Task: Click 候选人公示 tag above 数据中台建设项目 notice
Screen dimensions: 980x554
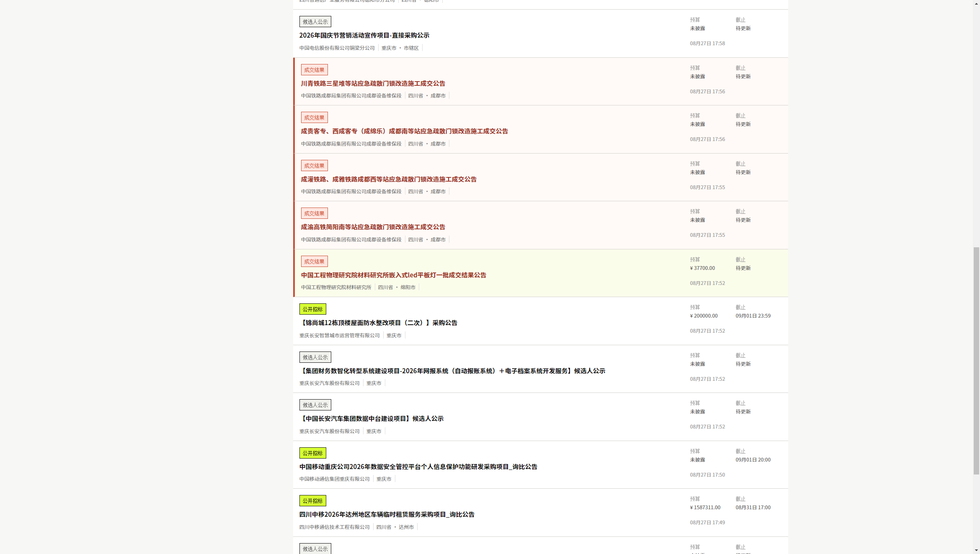Action: tap(315, 405)
